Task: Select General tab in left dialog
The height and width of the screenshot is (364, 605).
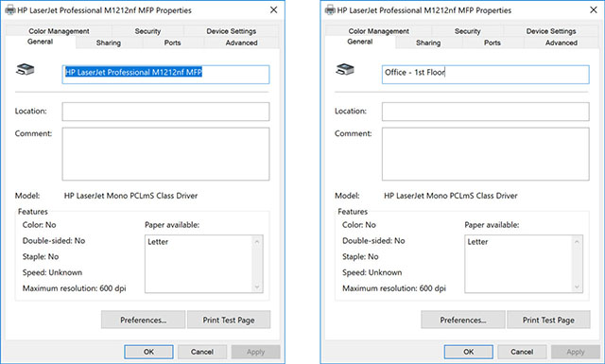Action: coord(40,42)
